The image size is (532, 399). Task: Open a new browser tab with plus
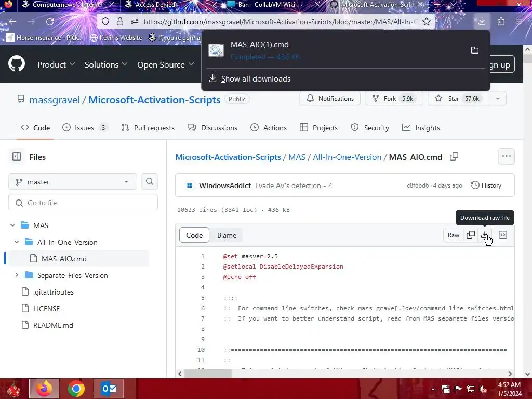[437, 4]
